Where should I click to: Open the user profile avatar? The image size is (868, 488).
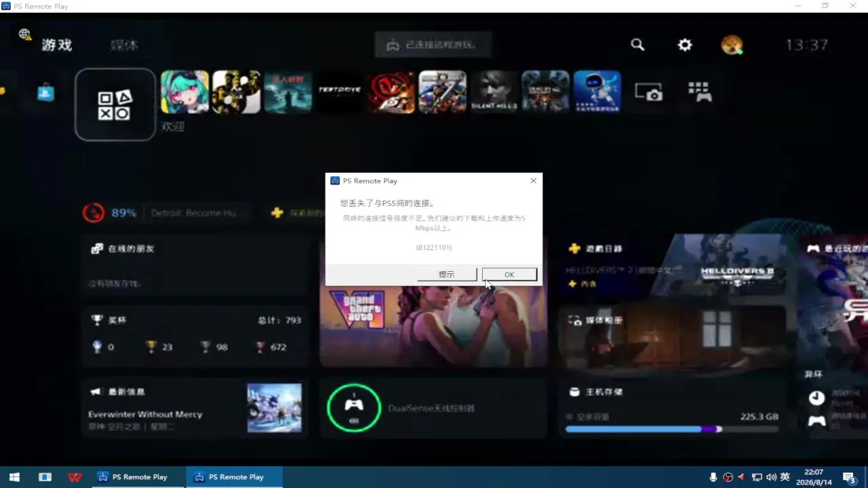[732, 45]
